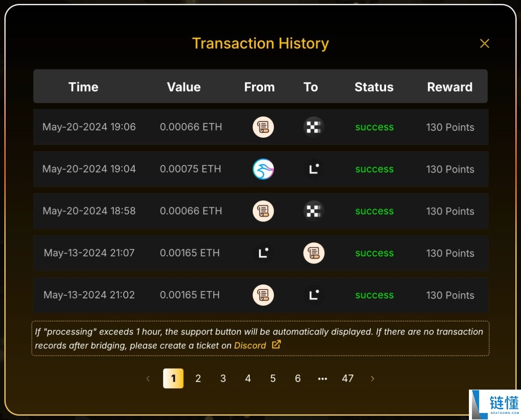
Task: Click external link icon beside Discord
Action: pos(276,345)
